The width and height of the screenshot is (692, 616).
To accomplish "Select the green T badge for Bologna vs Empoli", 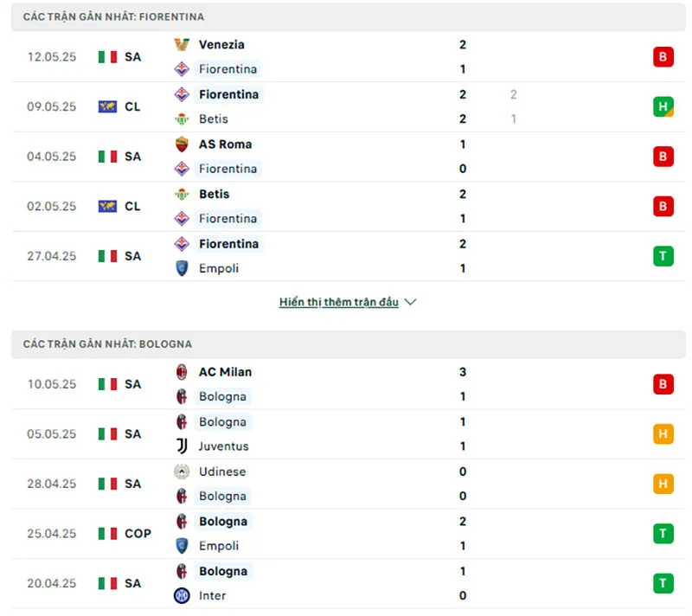I will pos(663,534).
